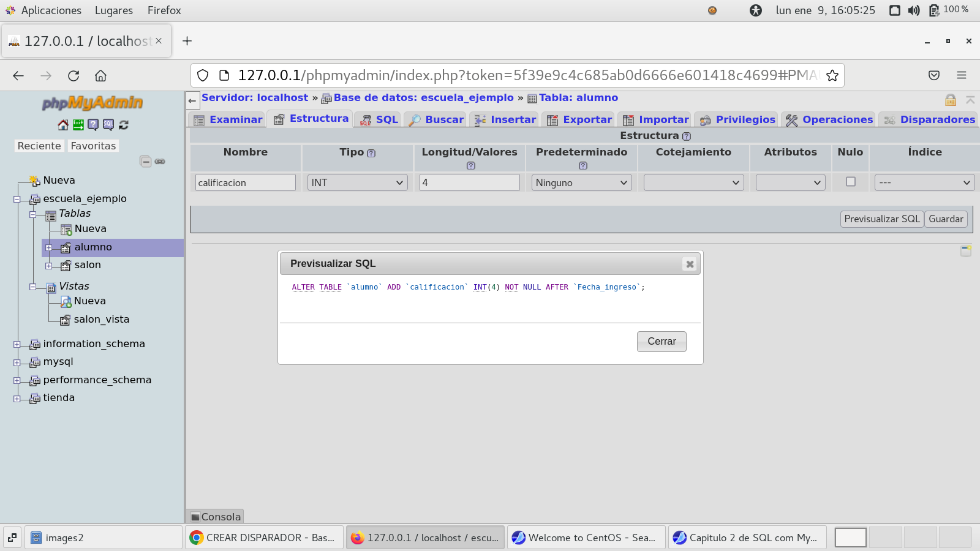The width and height of the screenshot is (980, 551).
Task: Collapse the escuela_ejemplo database tree node
Action: [x=17, y=199]
